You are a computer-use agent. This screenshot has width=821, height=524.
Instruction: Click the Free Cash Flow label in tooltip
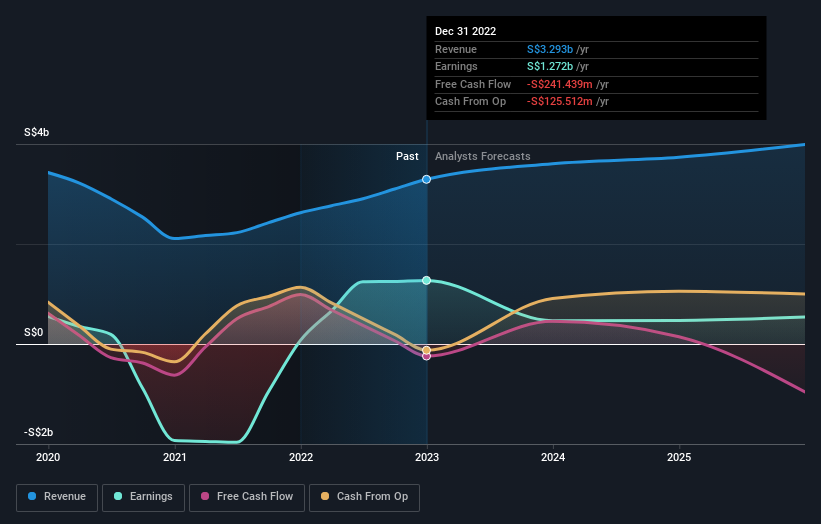473,84
